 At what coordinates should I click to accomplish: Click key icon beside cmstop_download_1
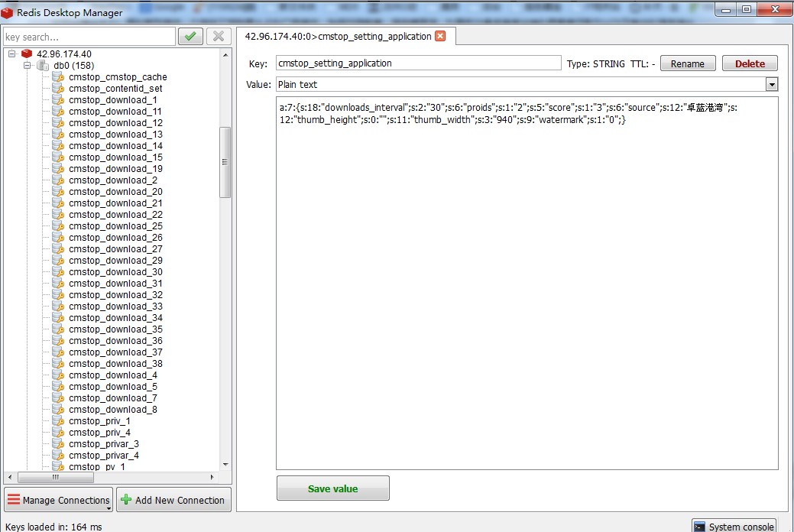(58, 100)
